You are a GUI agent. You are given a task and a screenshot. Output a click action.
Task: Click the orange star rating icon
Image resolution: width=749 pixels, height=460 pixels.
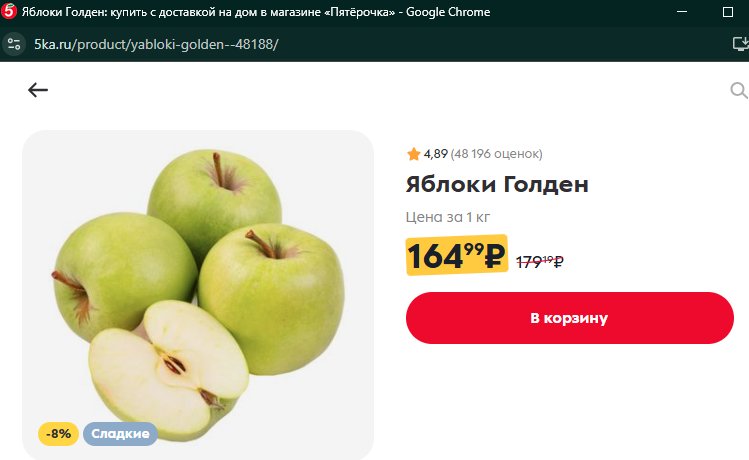(x=413, y=154)
